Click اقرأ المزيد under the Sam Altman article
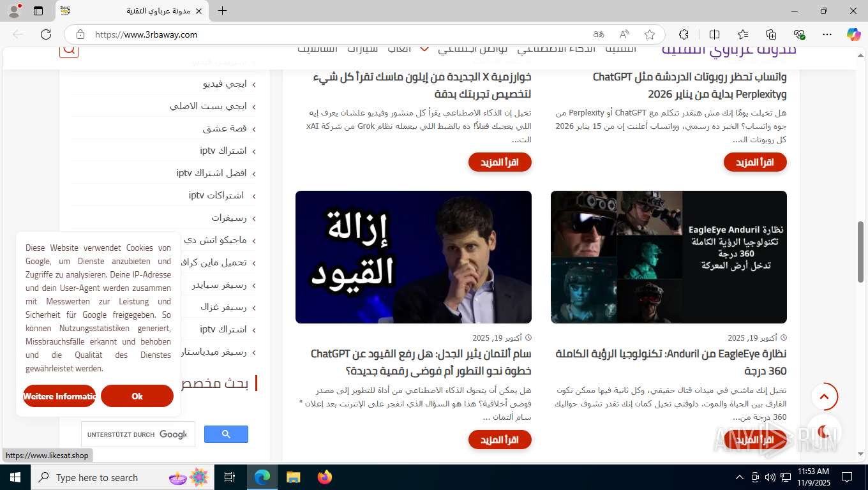The width and height of the screenshot is (868, 490). (x=500, y=440)
